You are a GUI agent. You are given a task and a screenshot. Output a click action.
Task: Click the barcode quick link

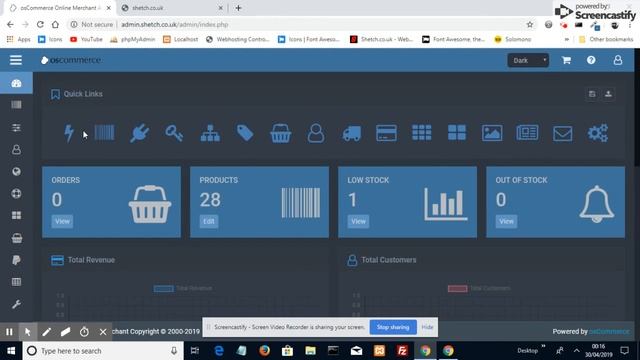click(x=104, y=133)
